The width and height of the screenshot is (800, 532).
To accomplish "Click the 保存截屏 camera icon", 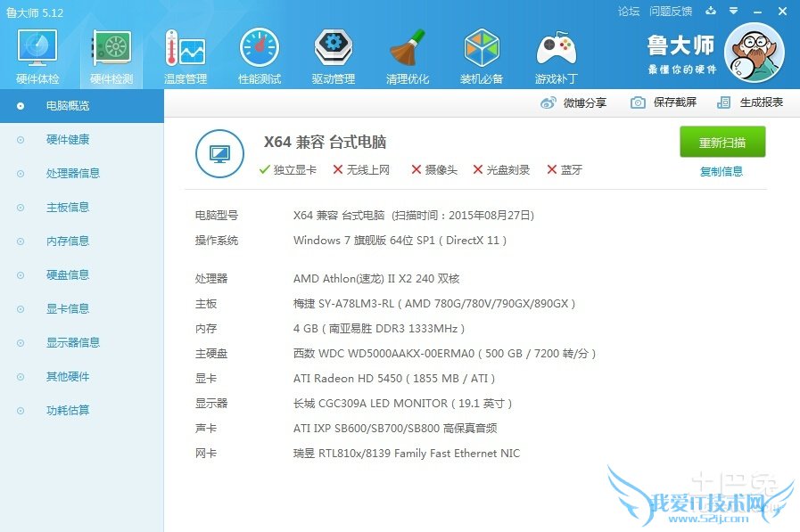I will pyautogui.click(x=638, y=102).
